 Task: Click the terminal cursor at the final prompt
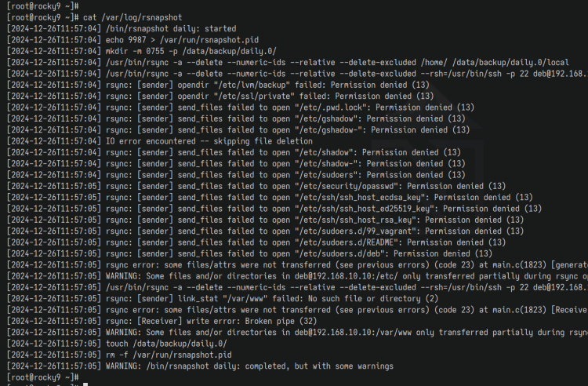84,379
